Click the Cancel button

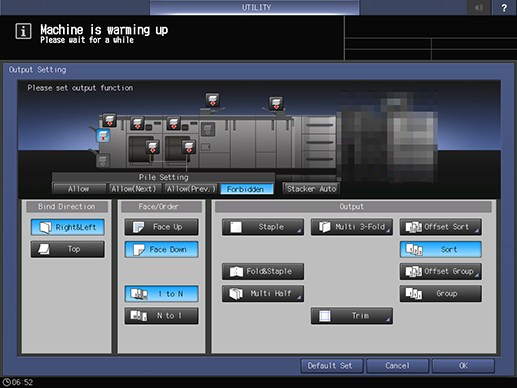click(x=398, y=366)
